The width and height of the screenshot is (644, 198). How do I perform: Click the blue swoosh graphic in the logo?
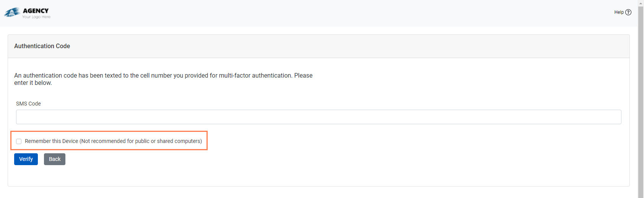pyautogui.click(x=12, y=13)
